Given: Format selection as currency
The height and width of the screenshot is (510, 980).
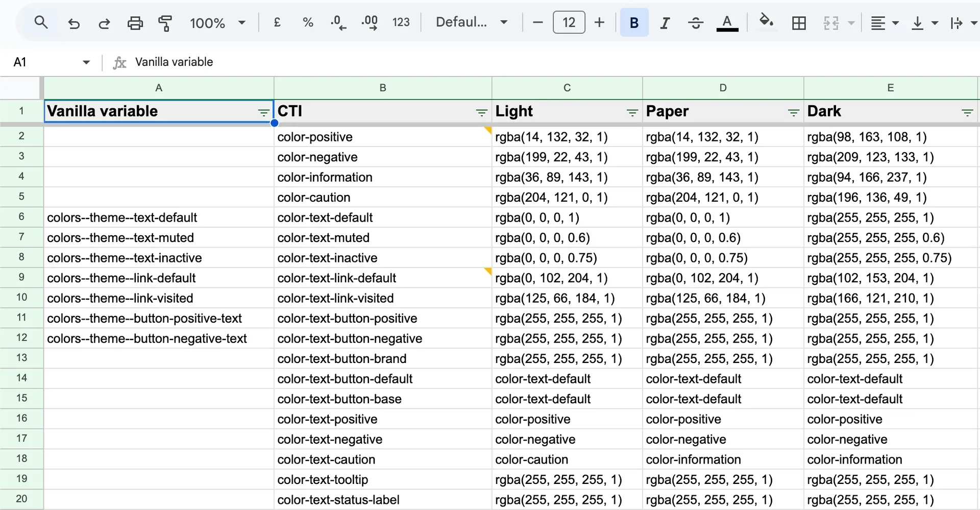Looking at the screenshot, I should tap(277, 22).
